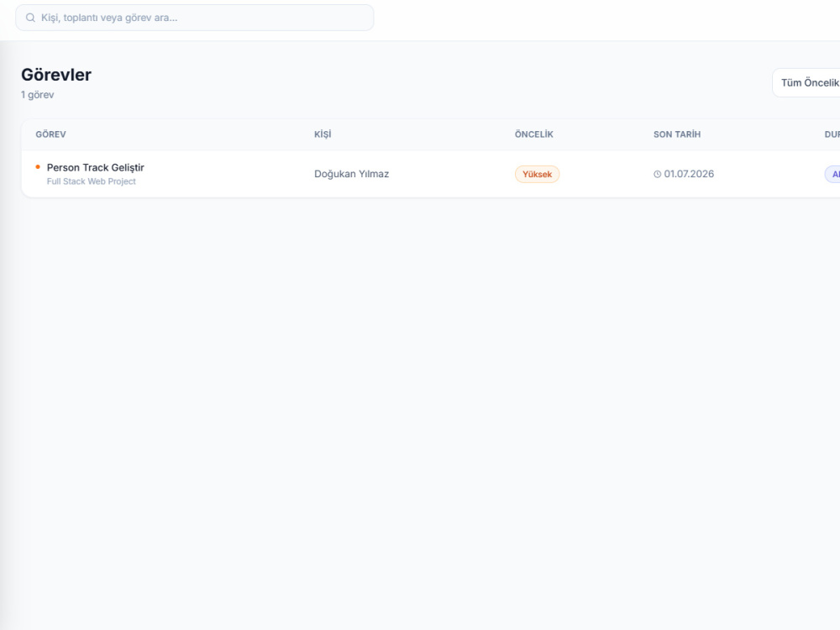Select the "Full Stack Web Project" subtitle

tap(91, 181)
